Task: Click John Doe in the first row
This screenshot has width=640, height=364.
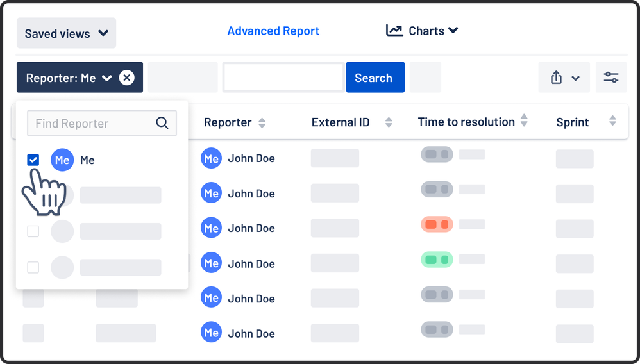Action: click(x=251, y=158)
